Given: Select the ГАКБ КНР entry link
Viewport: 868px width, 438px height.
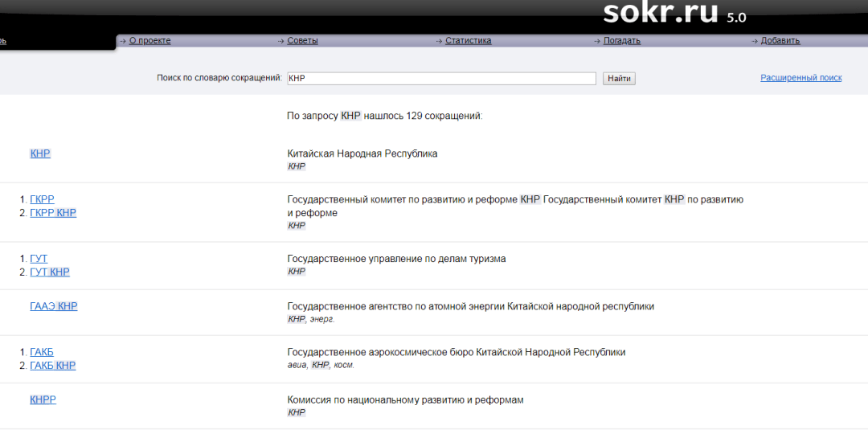Looking at the screenshot, I should [53, 366].
